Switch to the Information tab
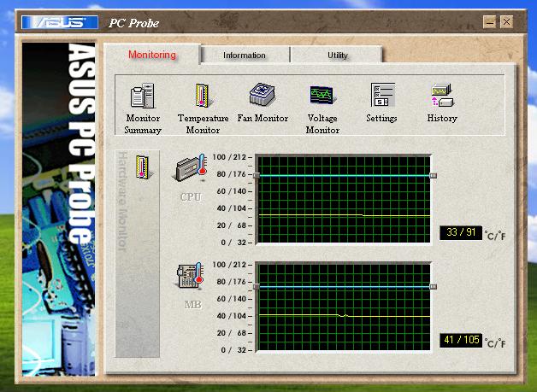This screenshot has width=537, height=392. pos(245,55)
